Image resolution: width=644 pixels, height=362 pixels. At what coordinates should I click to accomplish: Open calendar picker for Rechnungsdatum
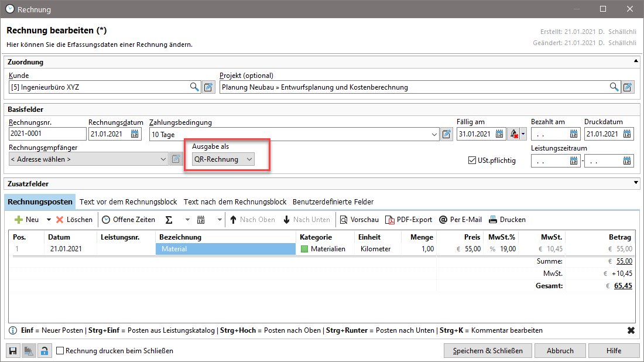point(135,134)
